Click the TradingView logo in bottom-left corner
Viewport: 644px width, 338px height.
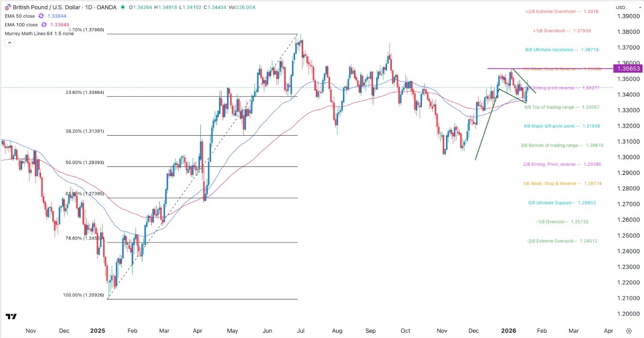11,316
